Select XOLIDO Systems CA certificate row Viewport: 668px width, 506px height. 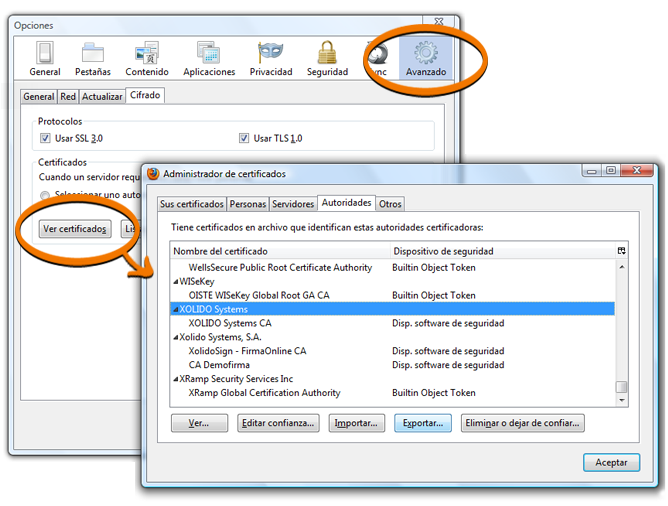pos(392,323)
